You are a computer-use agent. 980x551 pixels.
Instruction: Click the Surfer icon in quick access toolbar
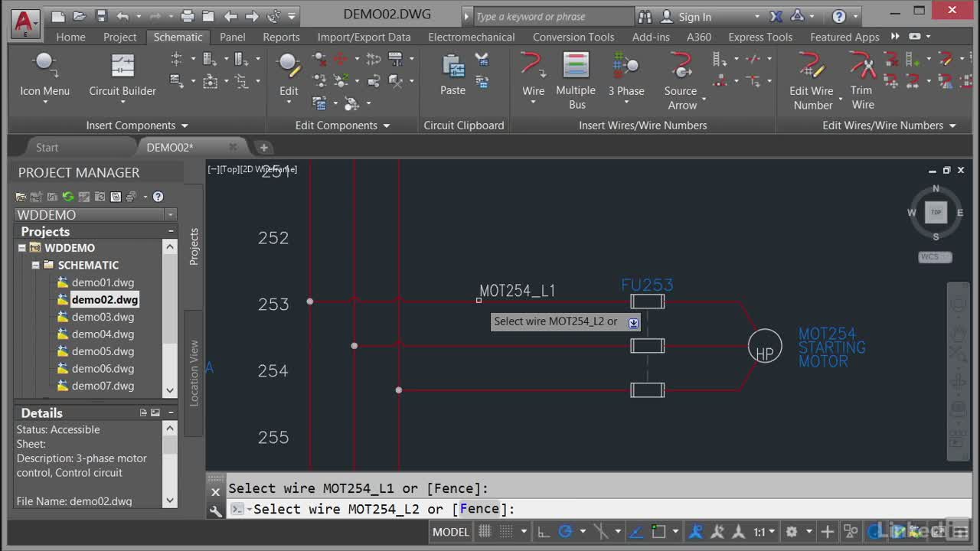[x=274, y=16]
